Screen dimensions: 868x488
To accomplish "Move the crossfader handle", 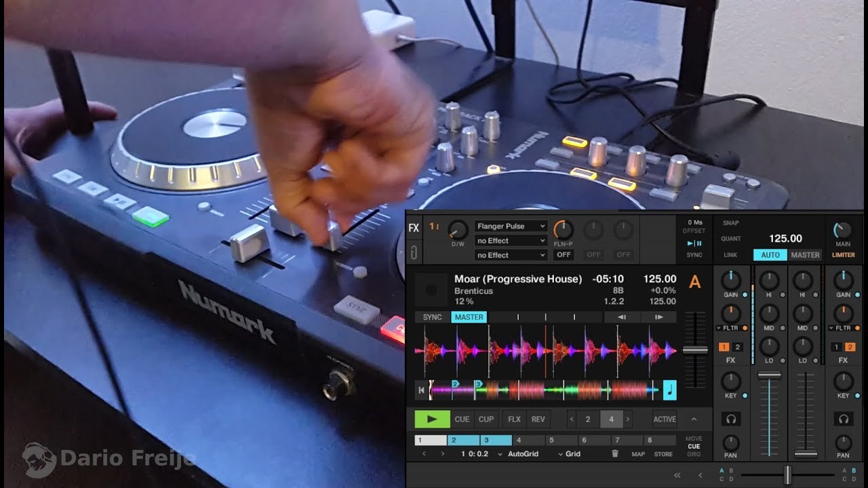I will click(787, 474).
